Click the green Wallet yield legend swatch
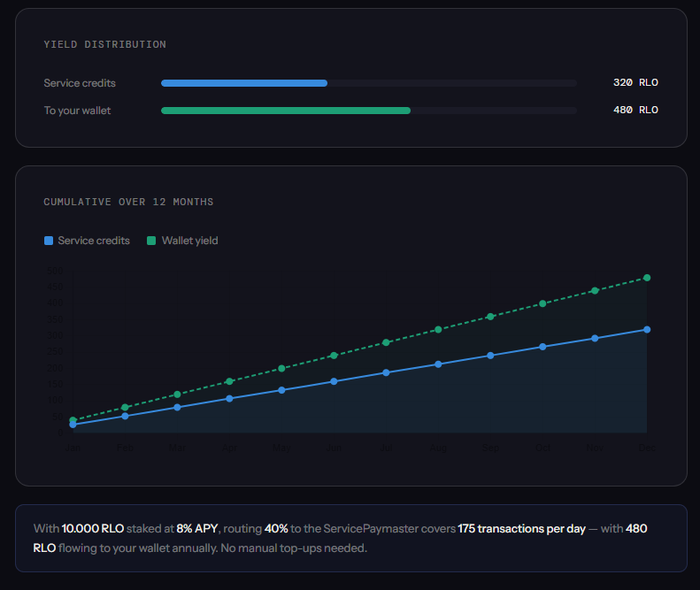 [x=151, y=241]
